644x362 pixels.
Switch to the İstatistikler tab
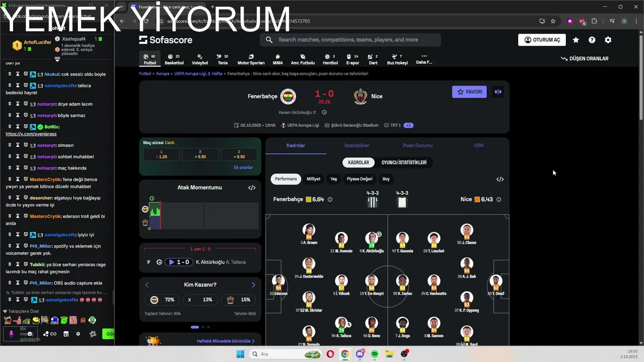pos(357,145)
